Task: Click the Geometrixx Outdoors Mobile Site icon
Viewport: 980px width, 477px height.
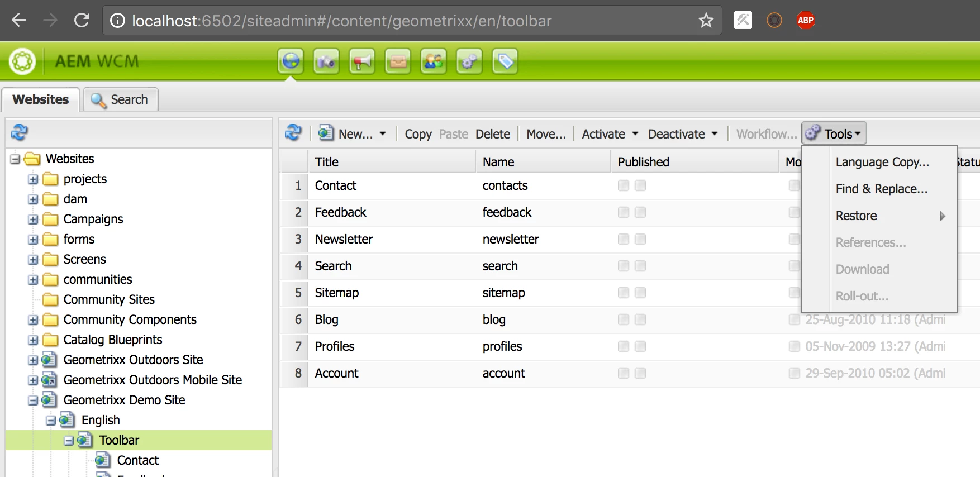Action: click(49, 380)
